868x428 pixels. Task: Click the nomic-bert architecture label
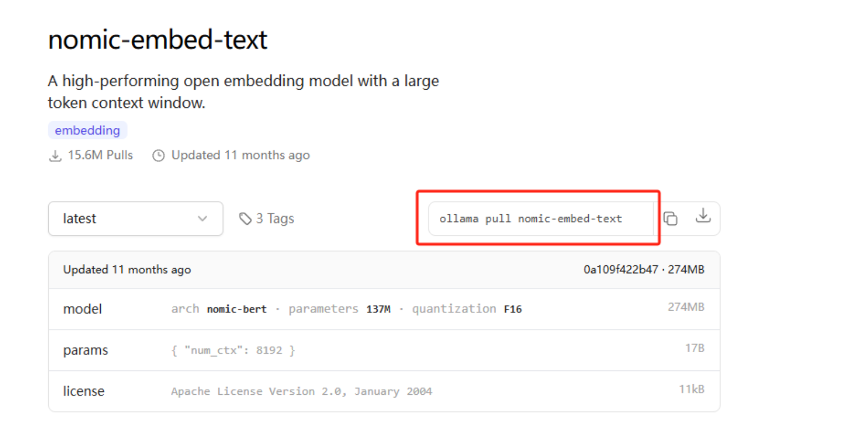[x=237, y=309]
